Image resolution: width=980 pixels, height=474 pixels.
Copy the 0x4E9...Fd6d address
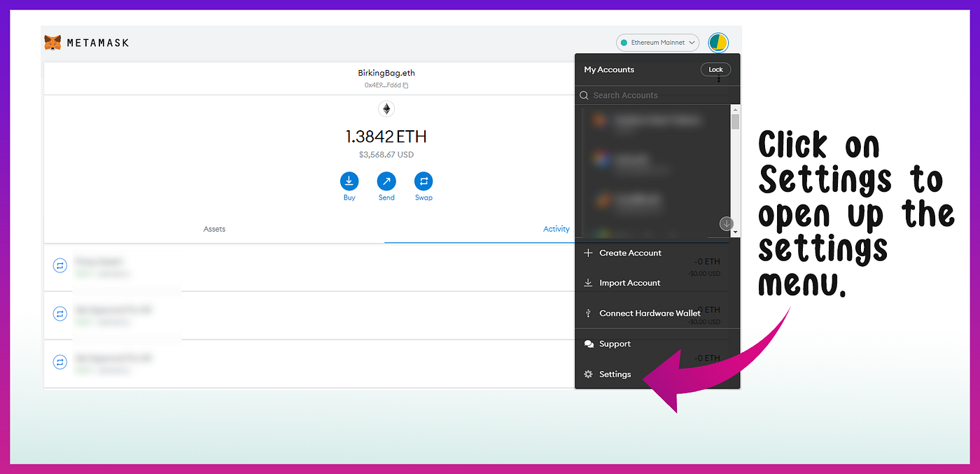[386, 85]
